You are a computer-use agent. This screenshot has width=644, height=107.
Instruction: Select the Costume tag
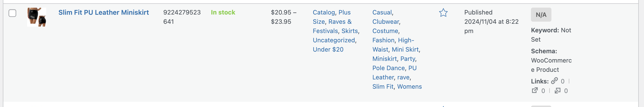(385, 31)
